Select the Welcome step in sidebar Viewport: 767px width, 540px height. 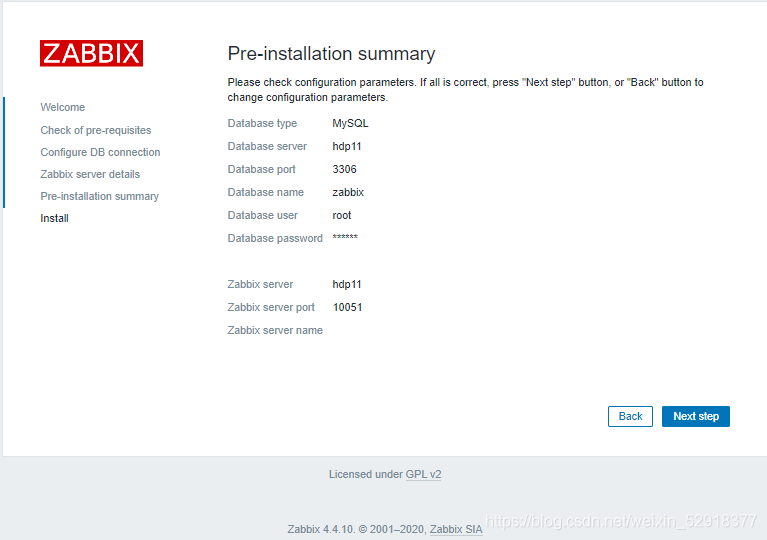coord(63,107)
